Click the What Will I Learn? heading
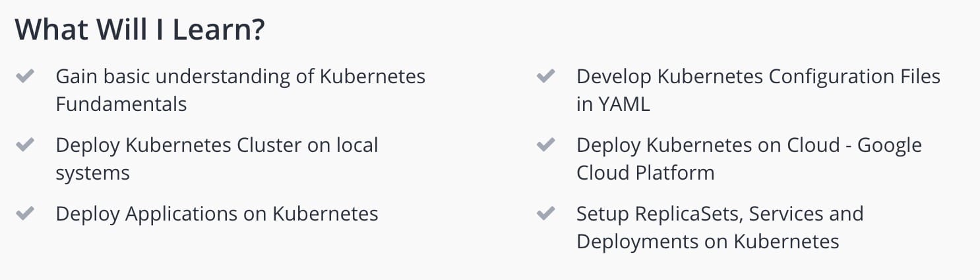This screenshot has width=980, height=280. pyautogui.click(x=140, y=30)
